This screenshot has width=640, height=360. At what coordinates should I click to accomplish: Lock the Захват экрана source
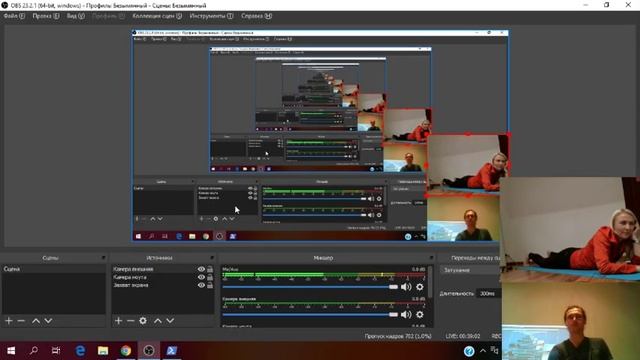210,285
